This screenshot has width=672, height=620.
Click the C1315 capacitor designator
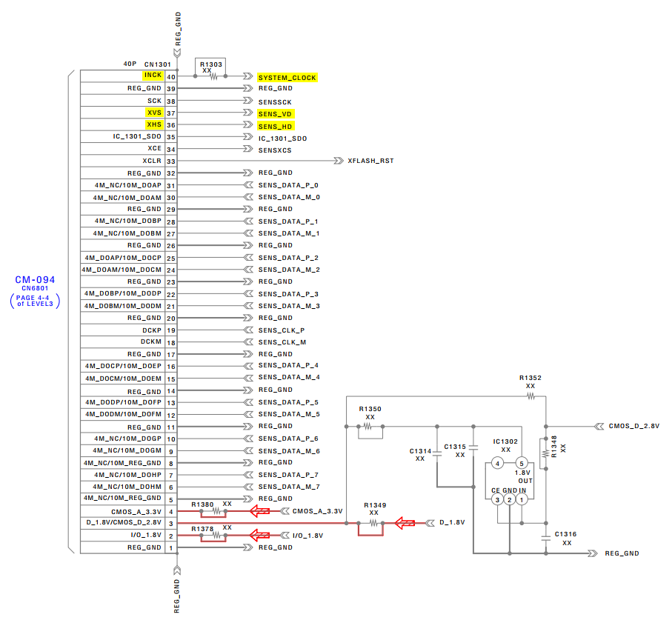[x=455, y=447]
